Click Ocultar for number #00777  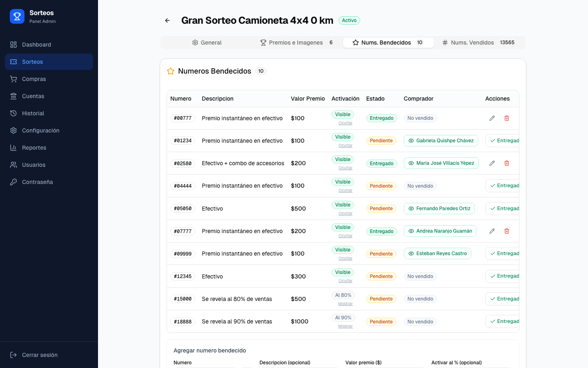[x=345, y=123]
